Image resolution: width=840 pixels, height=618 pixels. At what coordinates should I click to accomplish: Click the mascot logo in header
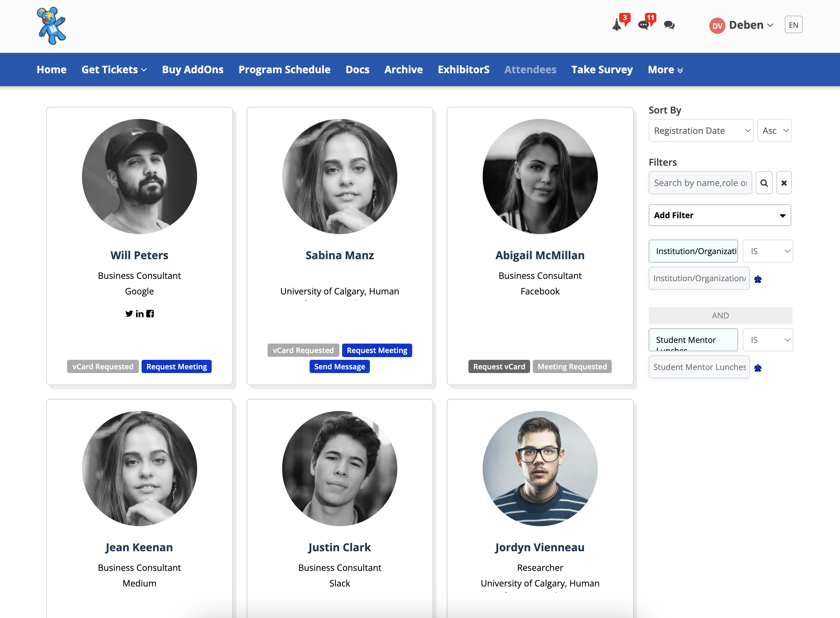[52, 26]
